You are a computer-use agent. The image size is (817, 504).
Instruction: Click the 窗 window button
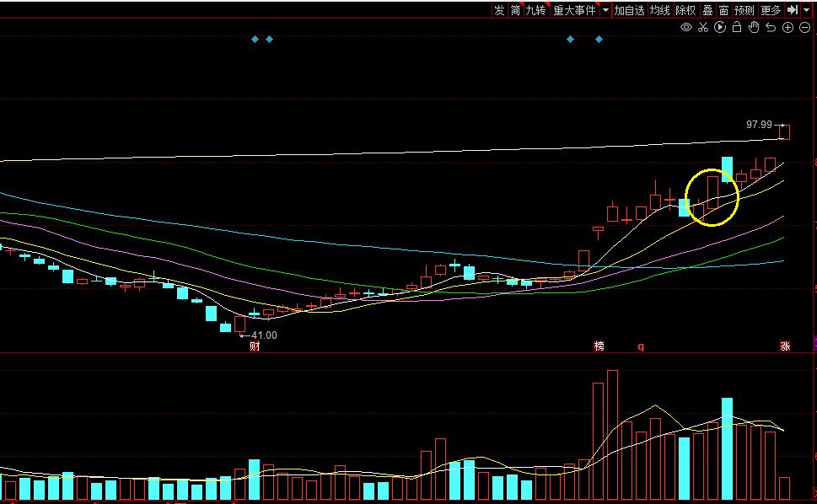(x=723, y=10)
